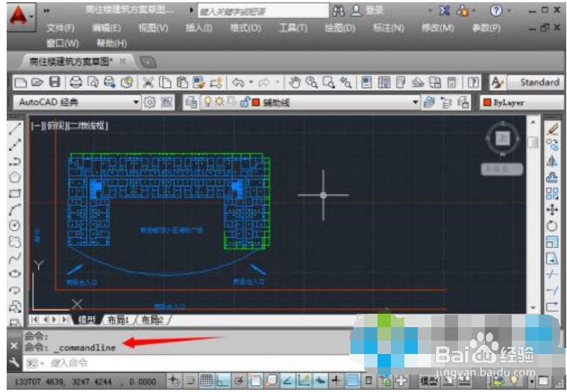567x392 pixels.
Task: Click the search binoculars icon
Action: point(339,11)
